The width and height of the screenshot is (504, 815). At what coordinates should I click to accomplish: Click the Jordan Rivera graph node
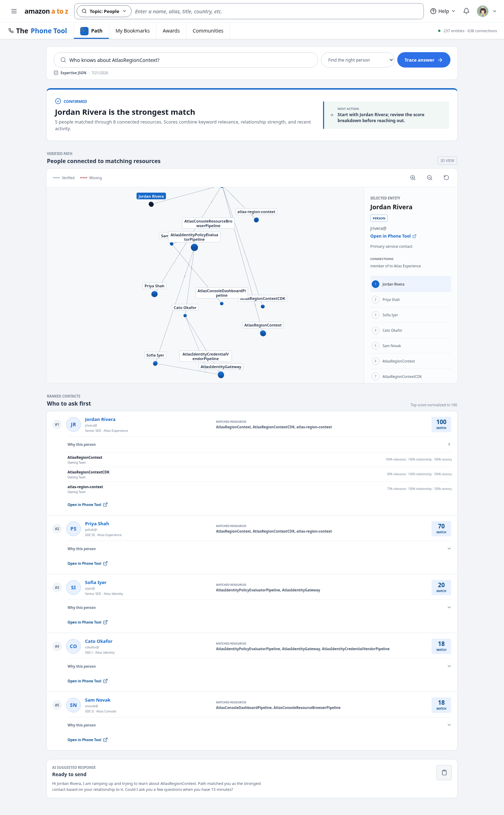[151, 204]
